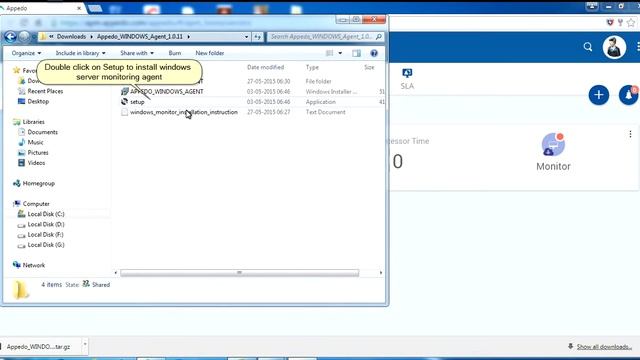Open the card's three-dot options menu
The height and width of the screenshot is (360, 640).
(x=630, y=134)
